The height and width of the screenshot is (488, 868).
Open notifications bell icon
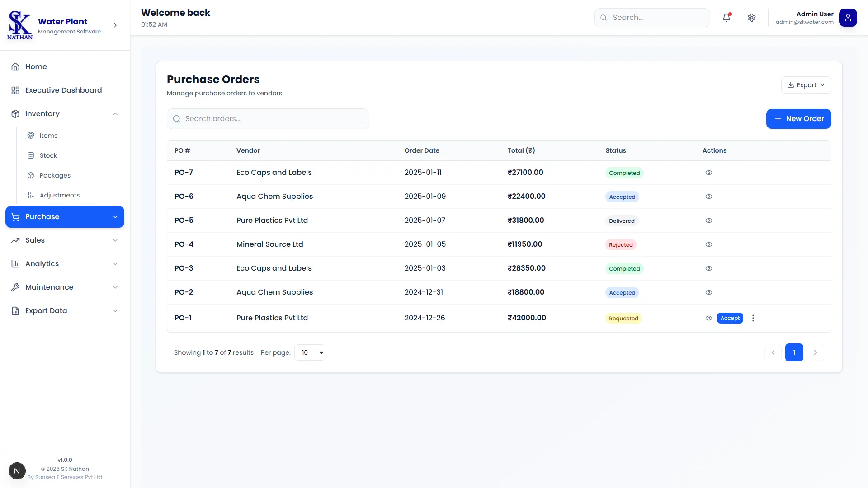726,18
